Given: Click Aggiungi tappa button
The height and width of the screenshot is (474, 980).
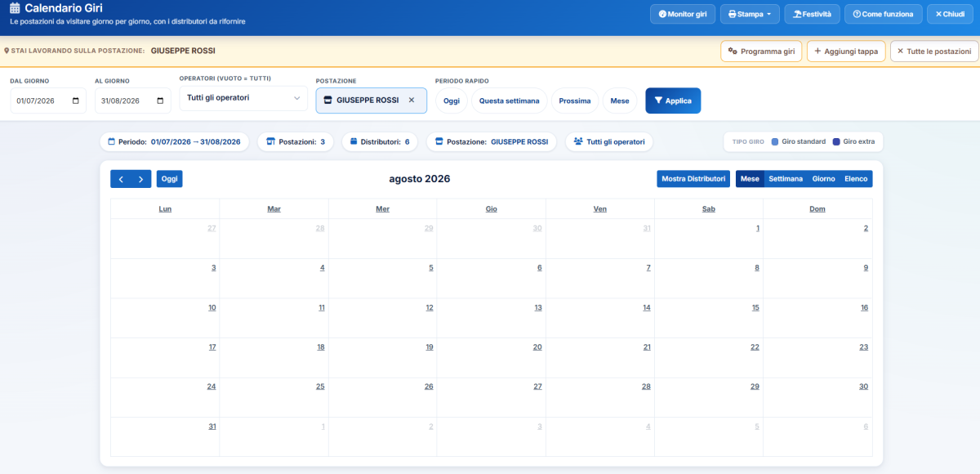Looking at the screenshot, I should pos(846,51).
